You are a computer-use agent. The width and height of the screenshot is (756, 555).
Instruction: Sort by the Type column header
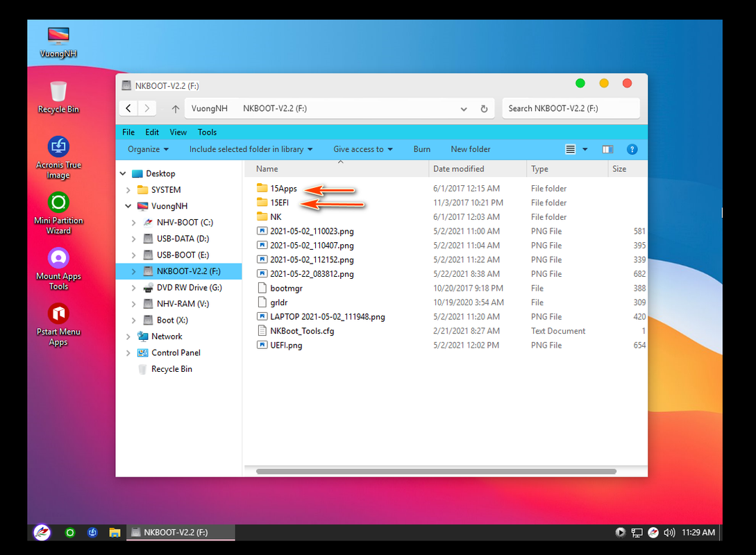click(567, 169)
